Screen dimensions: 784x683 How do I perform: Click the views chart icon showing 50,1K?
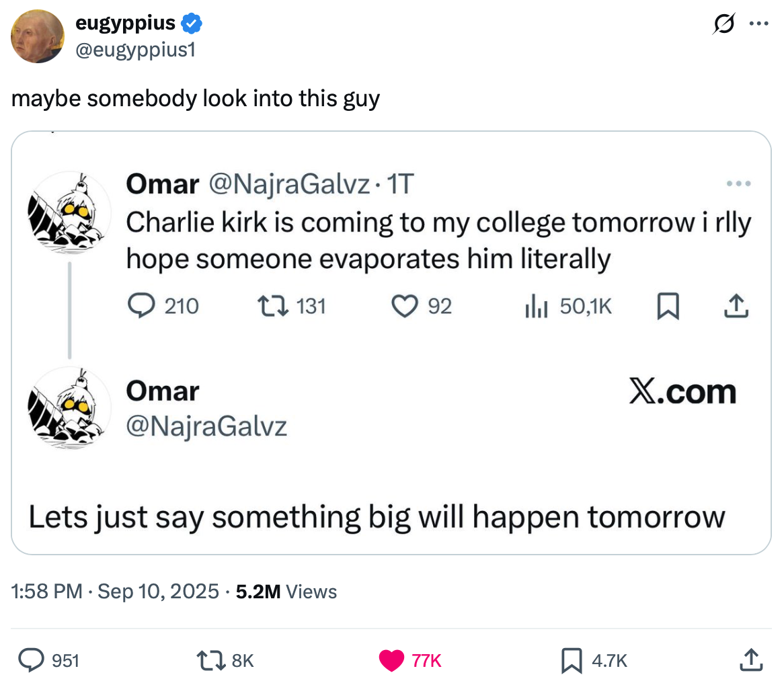coord(537,307)
